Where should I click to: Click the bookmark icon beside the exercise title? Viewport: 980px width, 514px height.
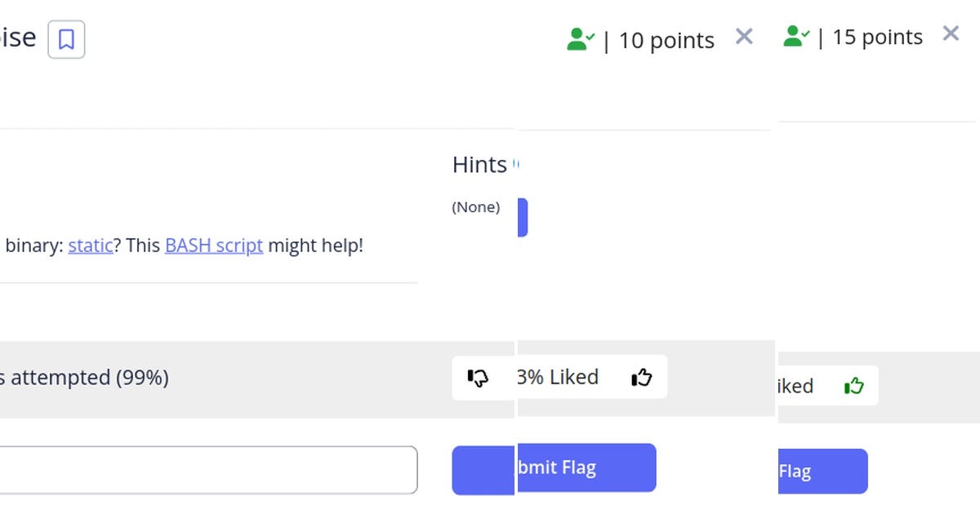pyautogui.click(x=66, y=40)
